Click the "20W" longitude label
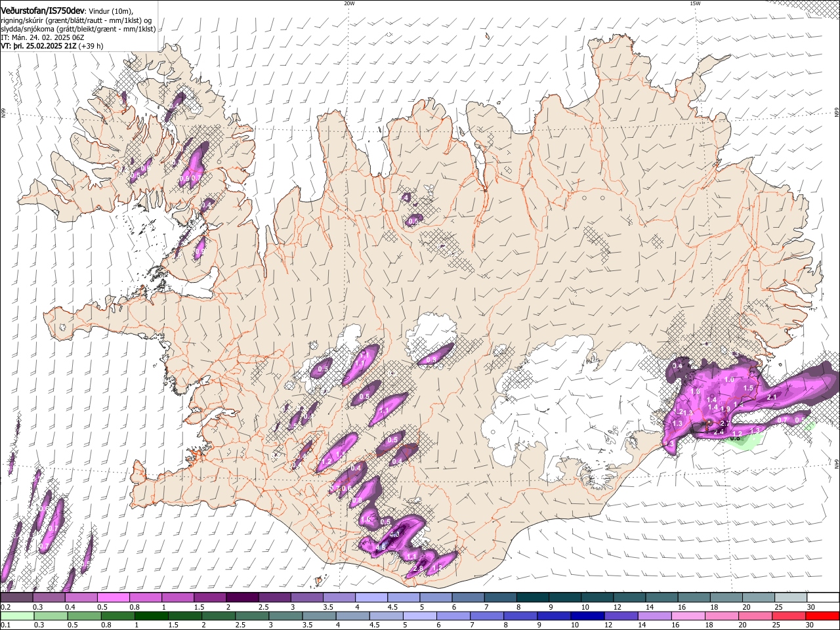840x630 pixels. click(x=349, y=3)
